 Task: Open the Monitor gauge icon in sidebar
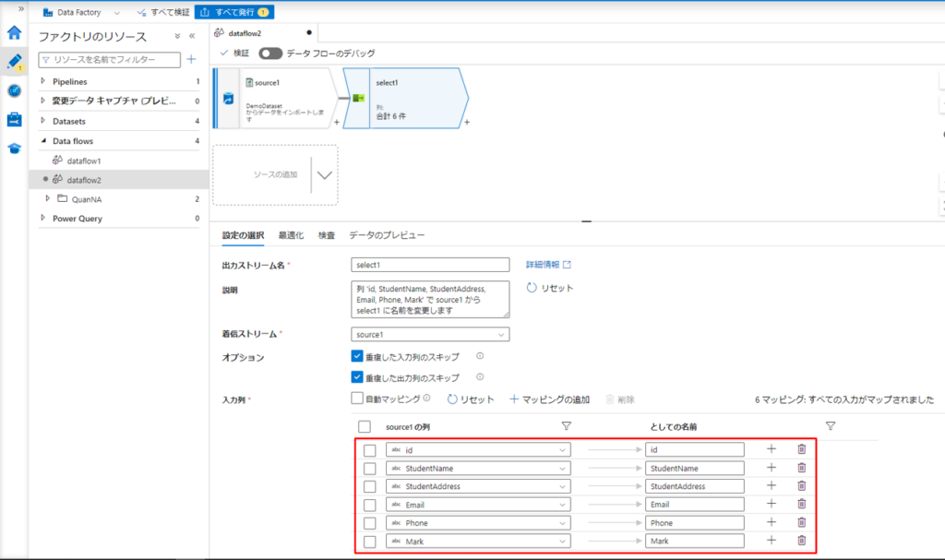[x=14, y=90]
